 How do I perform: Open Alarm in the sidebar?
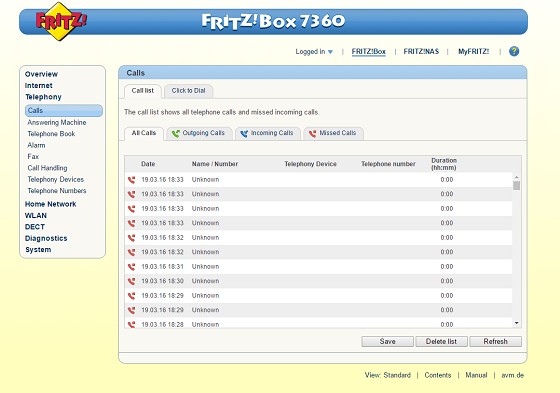click(36, 145)
